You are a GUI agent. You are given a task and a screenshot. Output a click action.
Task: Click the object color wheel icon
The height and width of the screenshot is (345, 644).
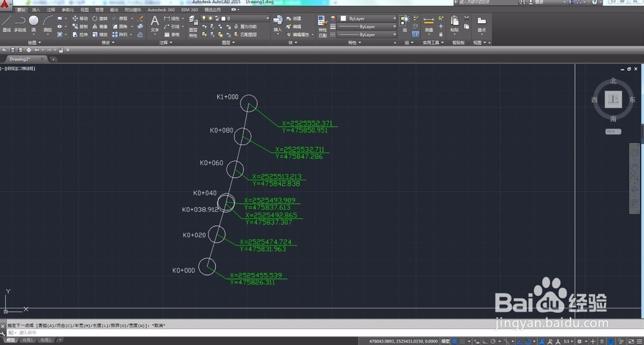333,19
